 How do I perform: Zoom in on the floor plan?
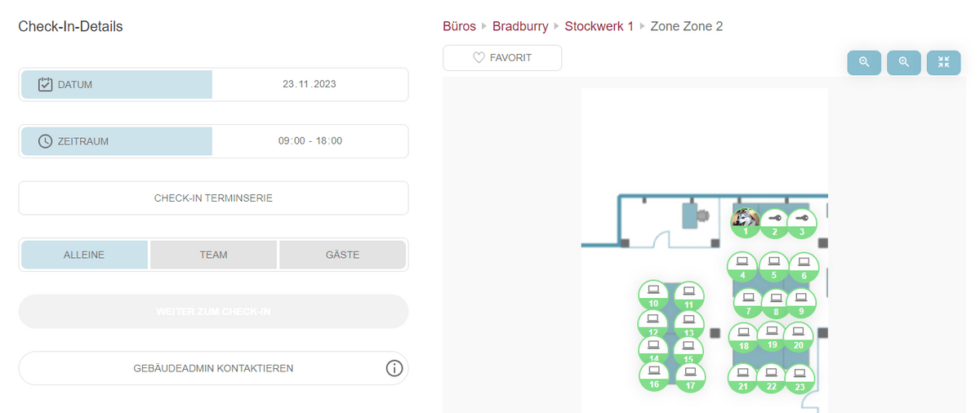click(903, 63)
